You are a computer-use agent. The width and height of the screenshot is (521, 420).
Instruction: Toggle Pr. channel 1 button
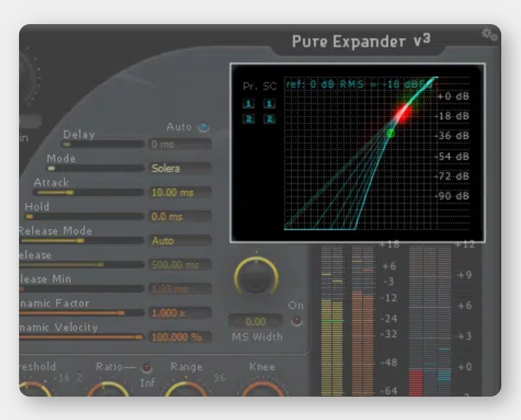[248, 104]
